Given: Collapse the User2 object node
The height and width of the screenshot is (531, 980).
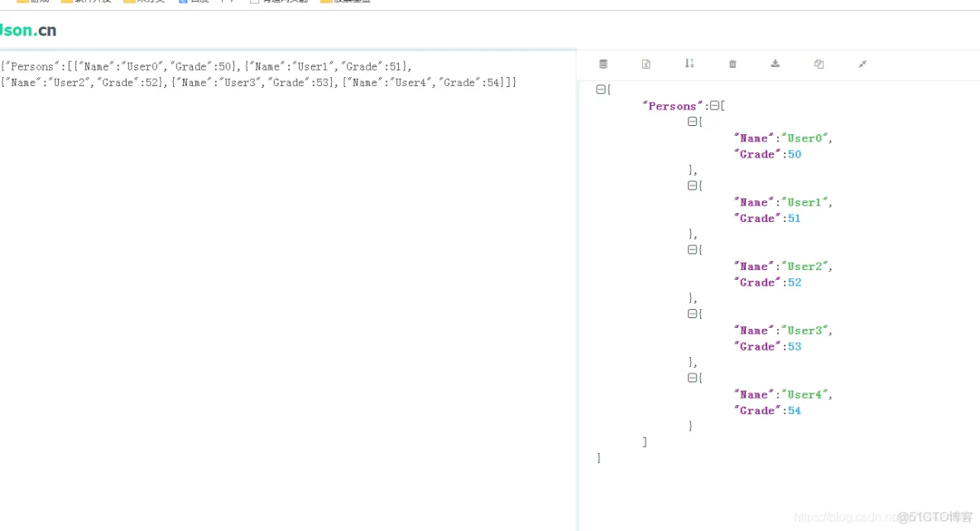Looking at the screenshot, I should (x=692, y=249).
